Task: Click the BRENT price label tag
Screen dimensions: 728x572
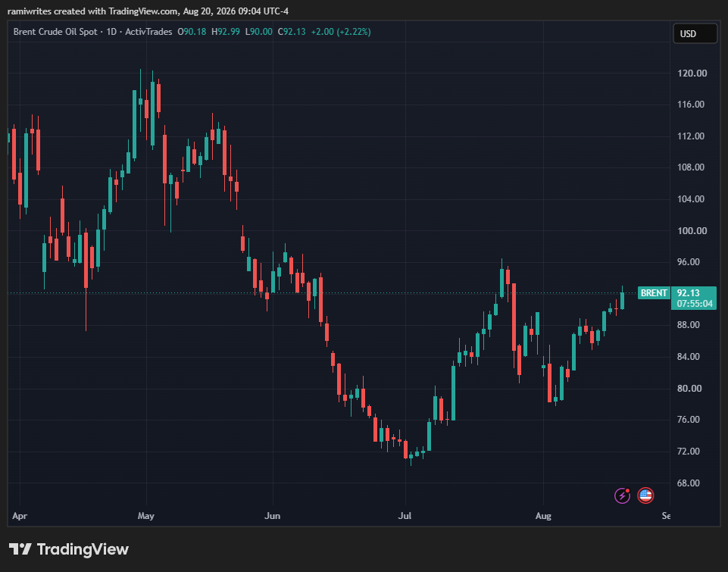Action: click(654, 293)
